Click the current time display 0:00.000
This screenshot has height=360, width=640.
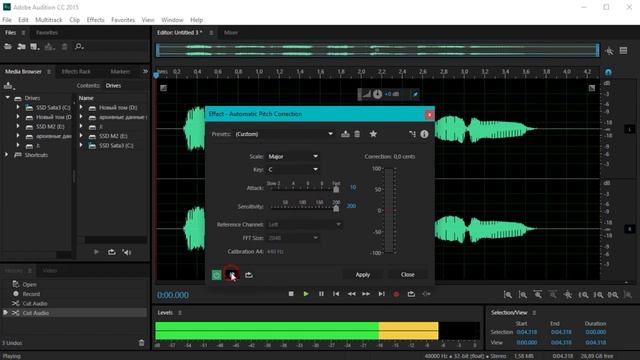[x=173, y=295]
